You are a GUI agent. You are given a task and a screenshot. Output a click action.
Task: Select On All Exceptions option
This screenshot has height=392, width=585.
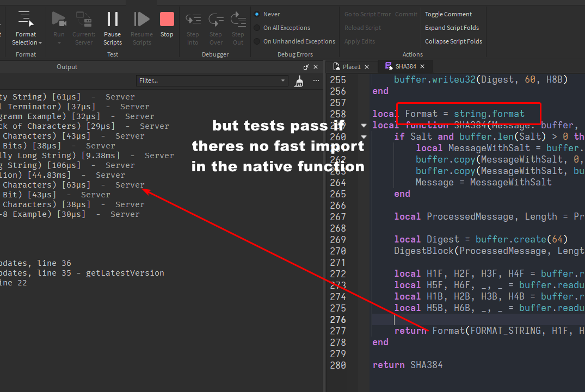(x=282, y=28)
